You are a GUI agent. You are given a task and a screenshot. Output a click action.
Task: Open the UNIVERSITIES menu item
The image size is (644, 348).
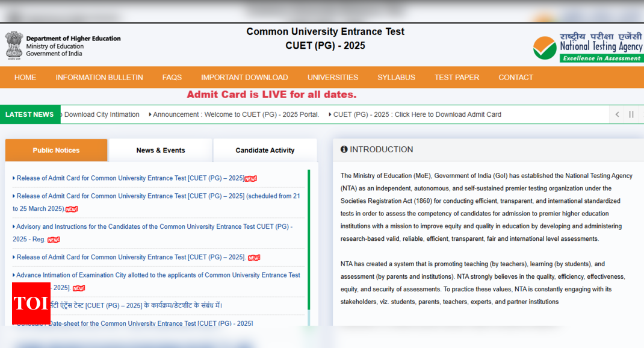tap(333, 77)
